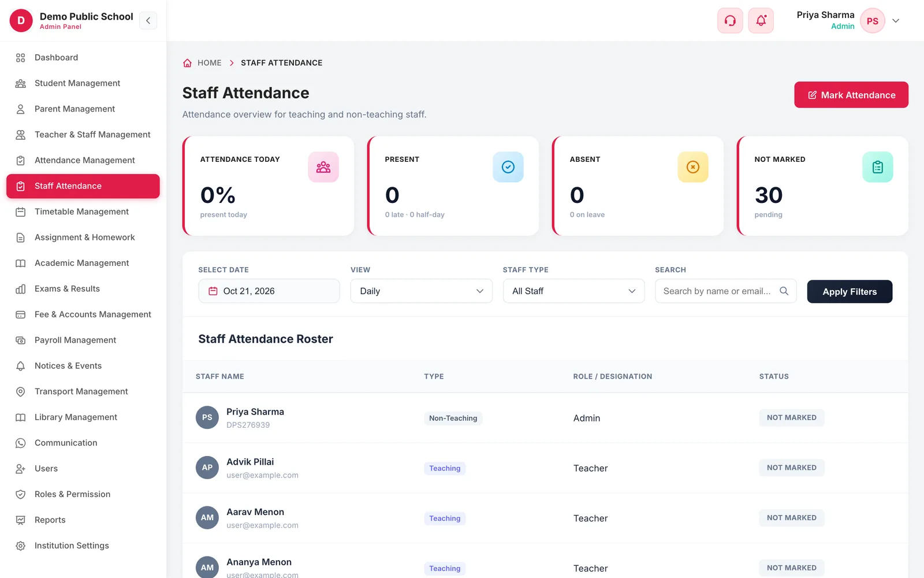Open Fee & Accounts Management

[83, 314]
